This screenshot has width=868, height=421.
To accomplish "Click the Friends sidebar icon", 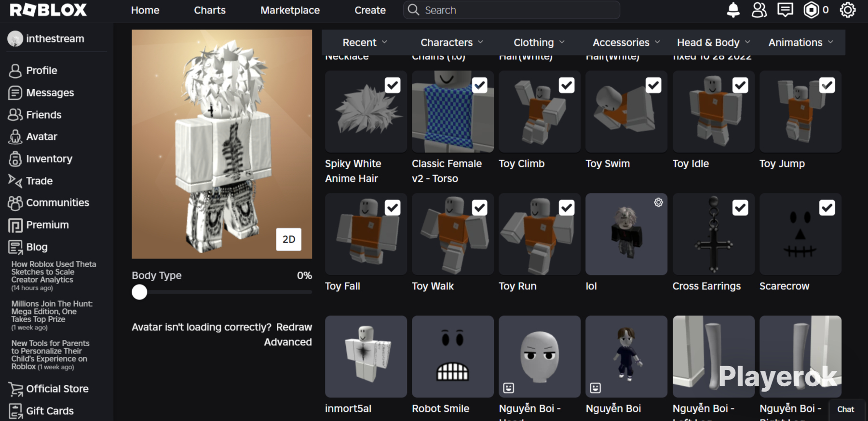I will [15, 115].
